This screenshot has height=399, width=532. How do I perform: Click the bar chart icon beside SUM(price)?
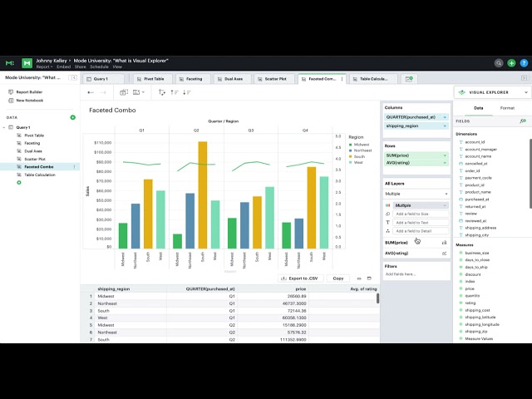tap(444, 243)
